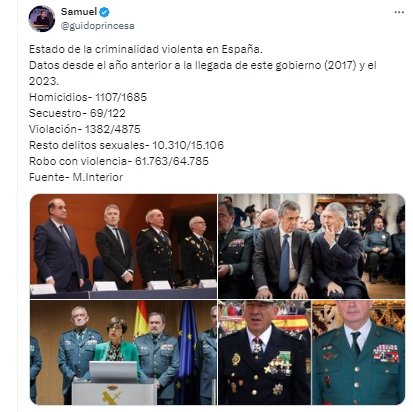
Task: Open the top-left photo of four standing officials
Action: click(123, 246)
